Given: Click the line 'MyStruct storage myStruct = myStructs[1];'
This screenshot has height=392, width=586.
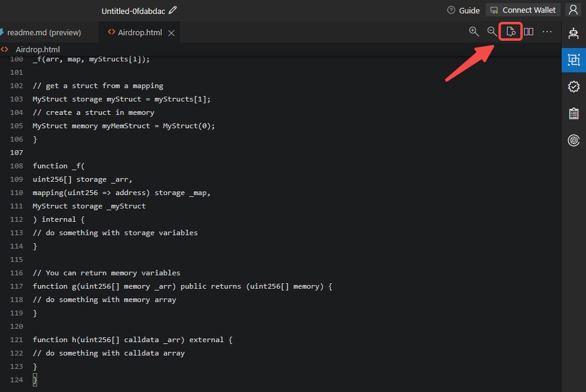Looking at the screenshot, I should click(x=122, y=99).
